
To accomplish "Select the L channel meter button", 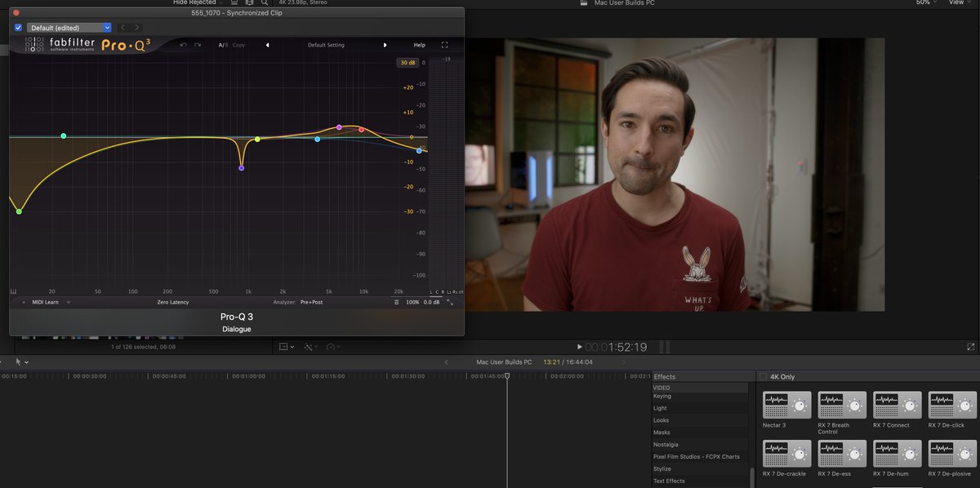I will [x=432, y=291].
